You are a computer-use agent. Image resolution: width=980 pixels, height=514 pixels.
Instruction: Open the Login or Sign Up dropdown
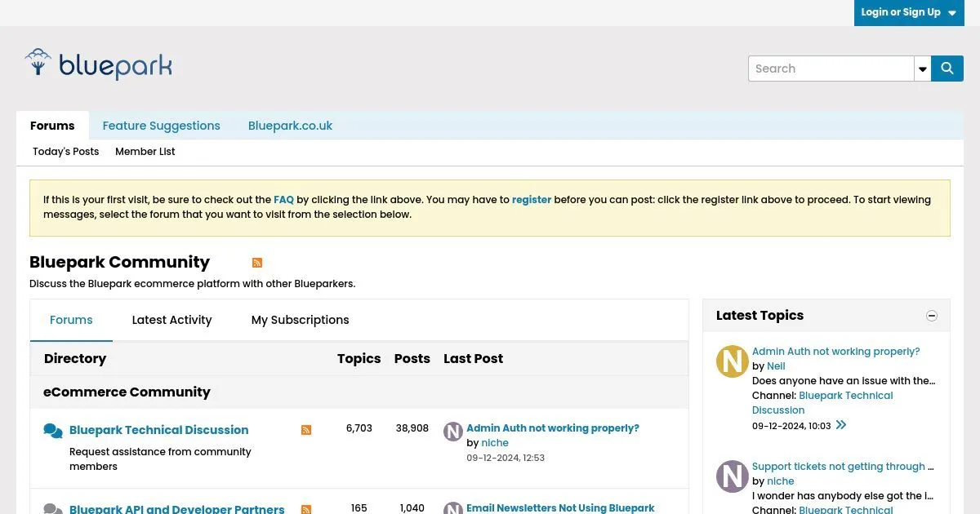[x=909, y=12]
